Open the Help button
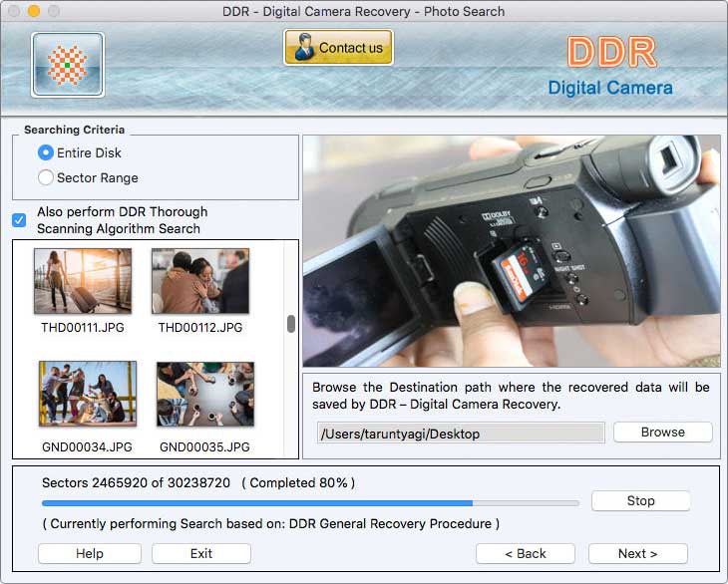Screen dimensions: 728x584 point(90,553)
